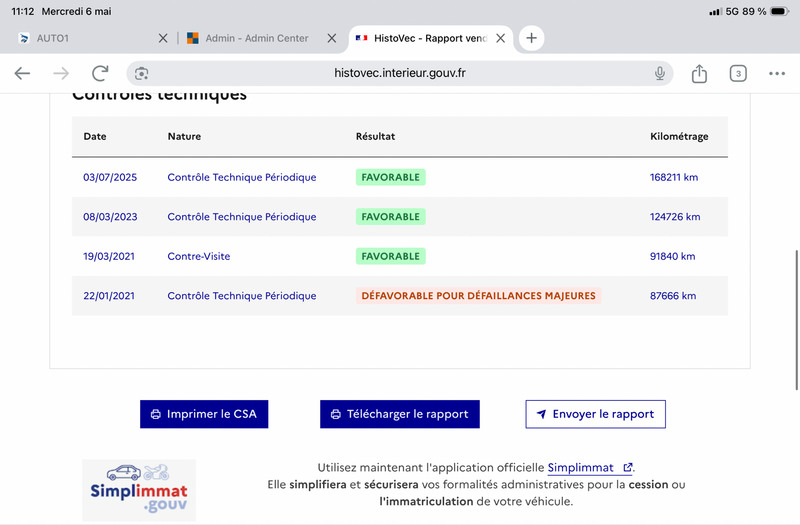Click the page's vertical scrollbar

click(796, 320)
